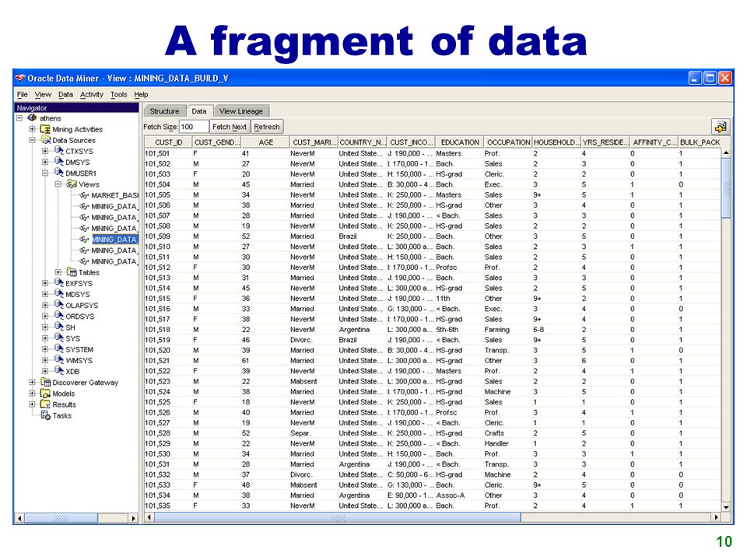The height and width of the screenshot is (560, 747).
Task: Click the MARKET_BASI view icon
Action: 84,195
